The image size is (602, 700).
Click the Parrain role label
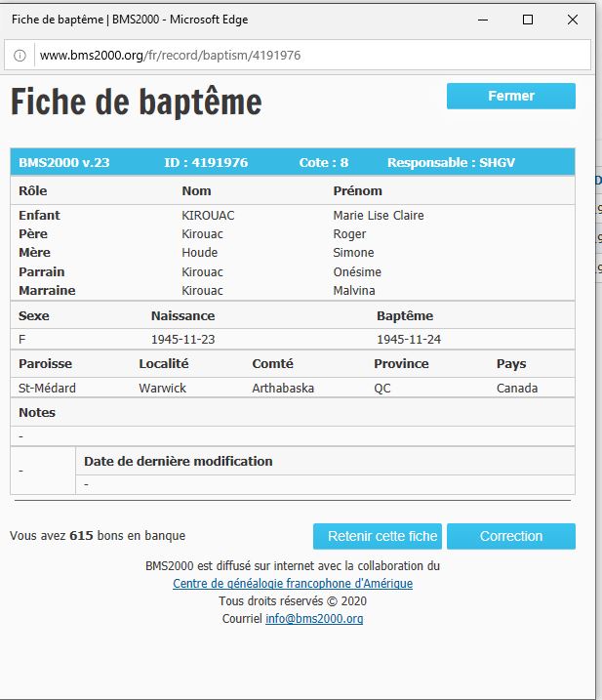(x=42, y=271)
